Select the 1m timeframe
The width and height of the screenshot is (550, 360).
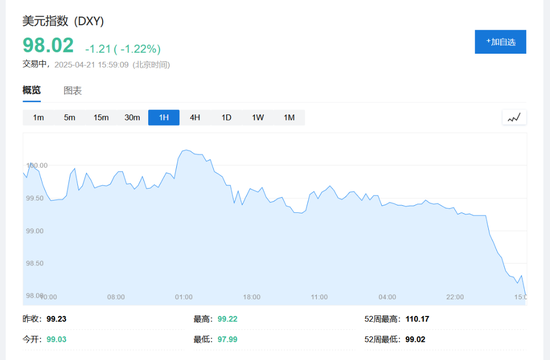point(38,118)
